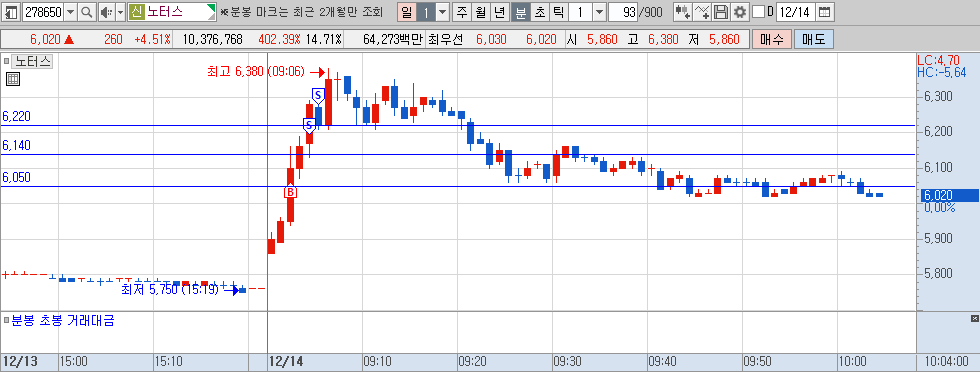Switch to the 일 (daily) chart
Viewport: 980px width, 372px height.
pyautogui.click(x=406, y=11)
